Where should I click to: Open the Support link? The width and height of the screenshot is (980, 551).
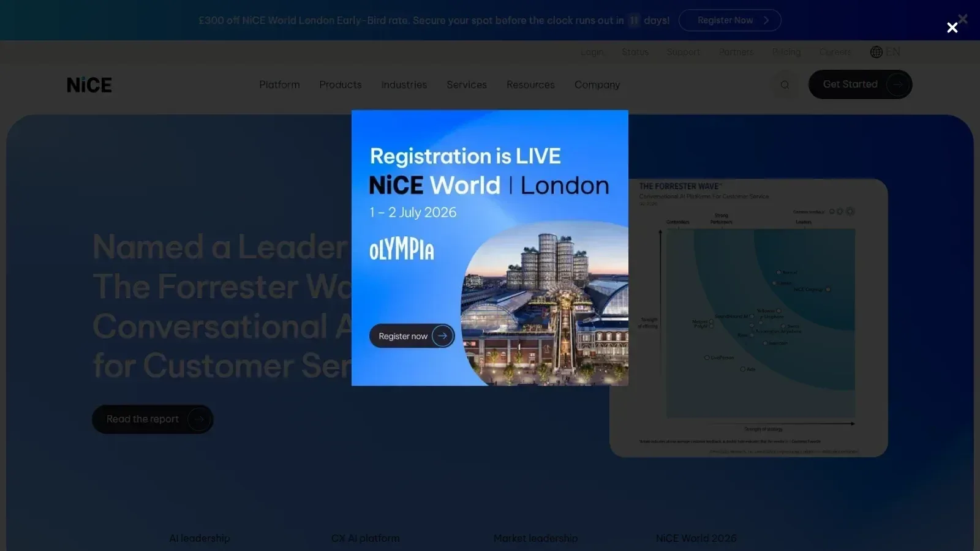pos(684,52)
